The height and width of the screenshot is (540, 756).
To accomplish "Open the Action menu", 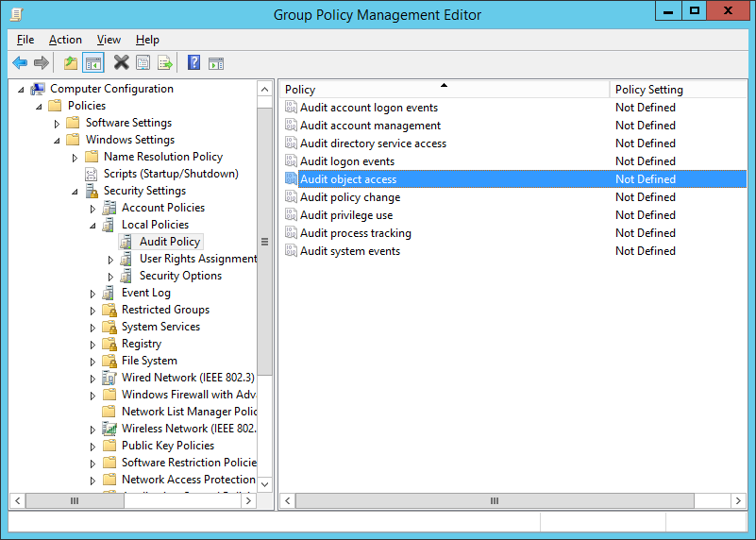I will [65, 40].
